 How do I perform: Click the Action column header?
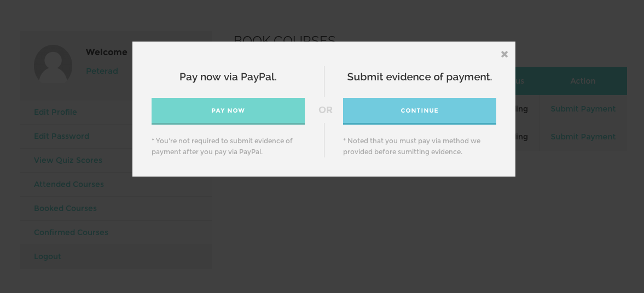[x=583, y=81]
